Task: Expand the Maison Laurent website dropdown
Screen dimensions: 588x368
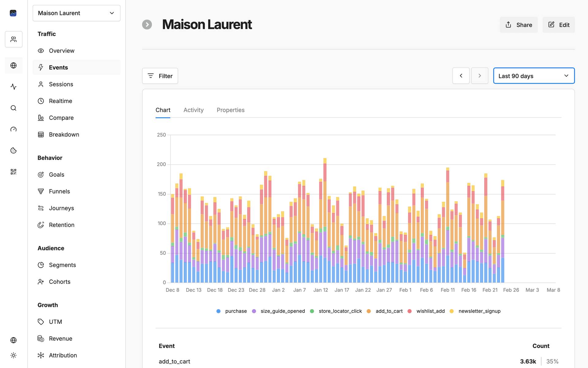Action: click(77, 13)
